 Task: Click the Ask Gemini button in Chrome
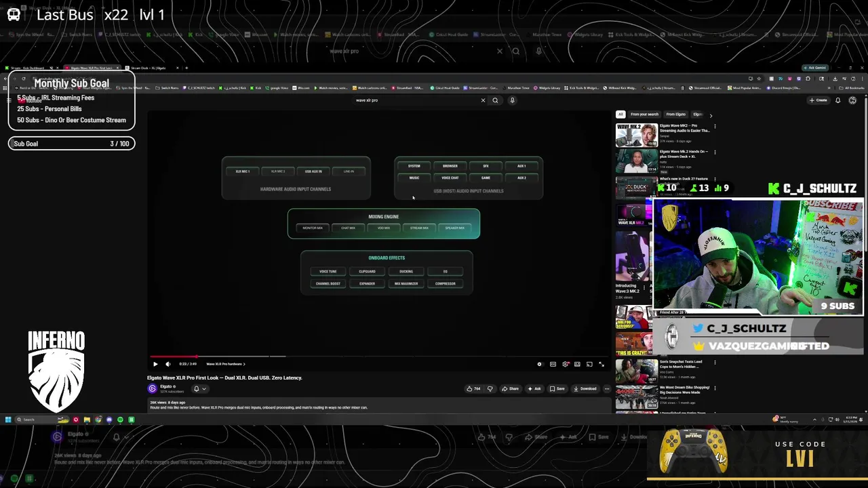(x=814, y=68)
